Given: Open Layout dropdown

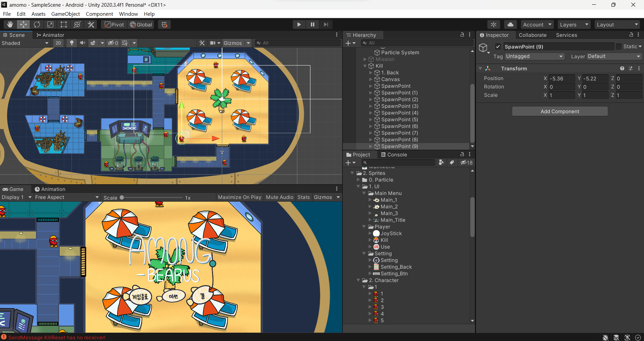Looking at the screenshot, I should tap(617, 24).
